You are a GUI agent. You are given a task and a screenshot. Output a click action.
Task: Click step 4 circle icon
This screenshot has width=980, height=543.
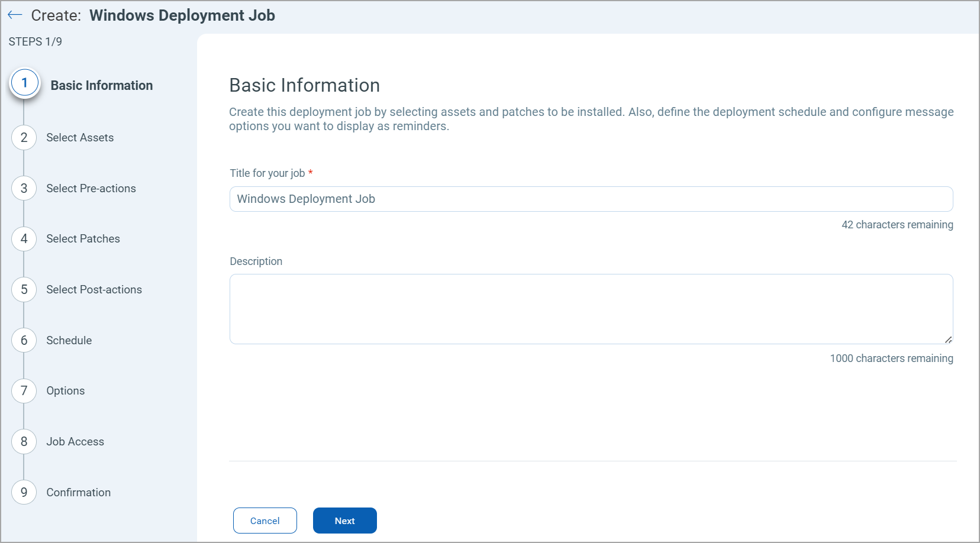click(x=24, y=239)
